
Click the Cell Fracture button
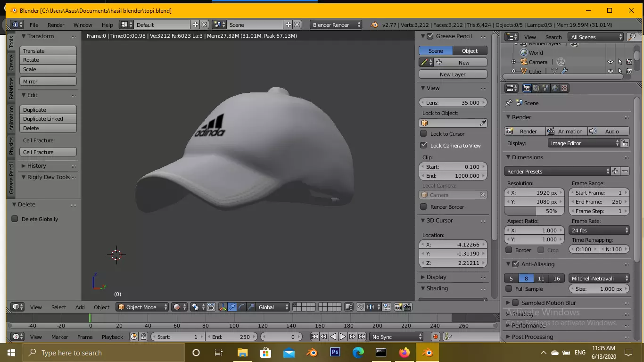pyautogui.click(x=48, y=152)
